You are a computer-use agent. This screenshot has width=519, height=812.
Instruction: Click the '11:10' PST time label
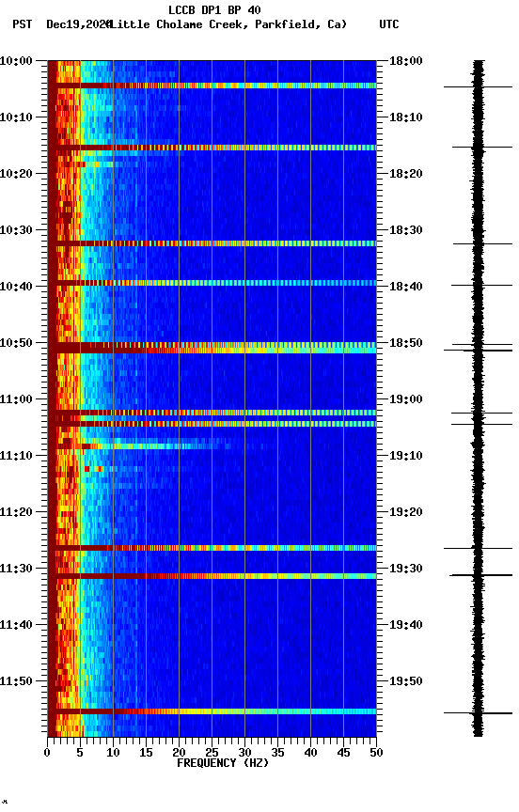[x=16, y=456]
